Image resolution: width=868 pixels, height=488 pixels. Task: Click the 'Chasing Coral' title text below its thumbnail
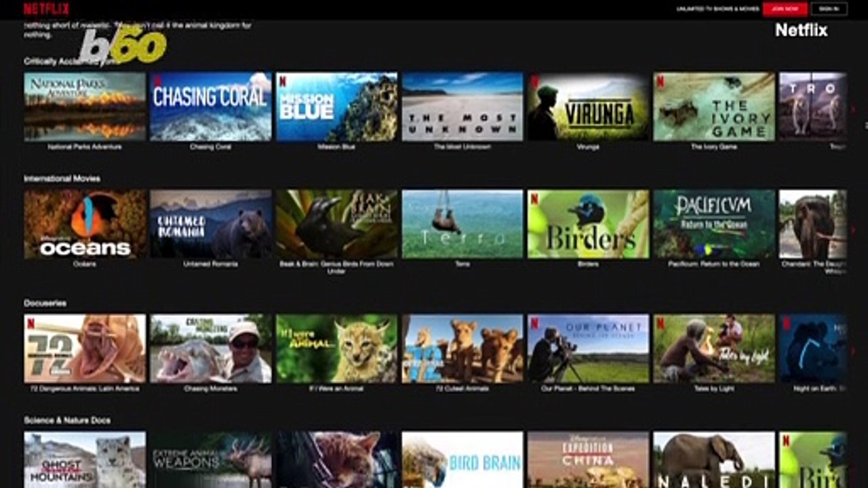(x=211, y=146)
